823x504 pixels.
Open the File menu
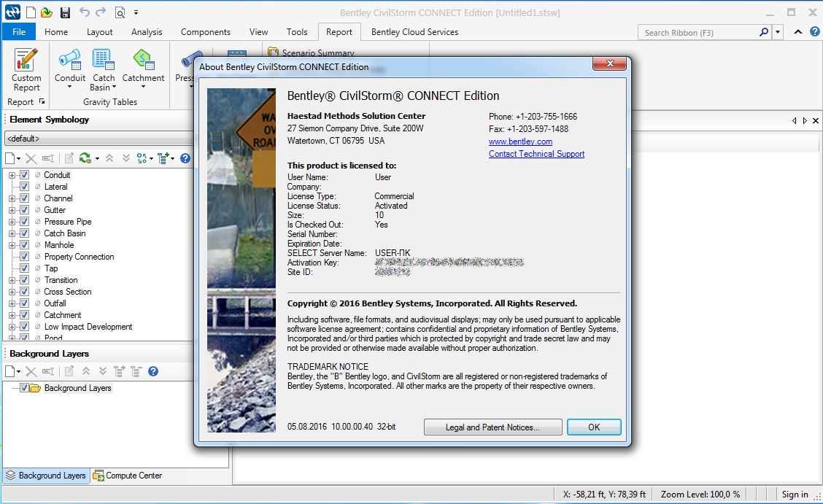[19, 32]
